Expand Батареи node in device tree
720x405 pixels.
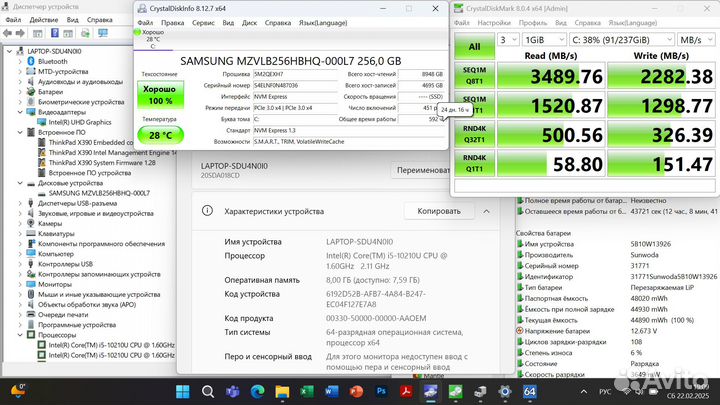pos(20,91)
